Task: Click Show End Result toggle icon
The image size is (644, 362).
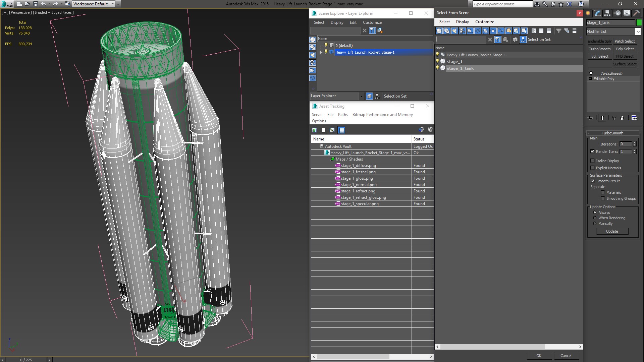Action: click(x=602, y=118)
